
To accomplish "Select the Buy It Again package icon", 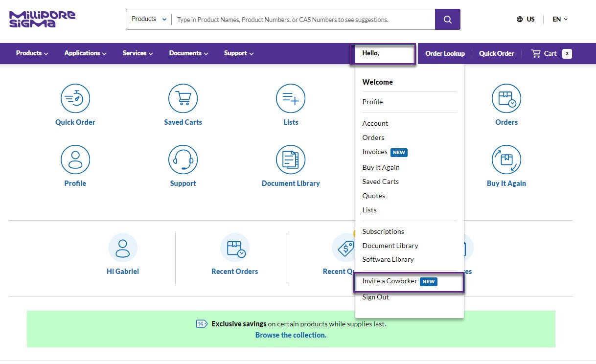I will click(506, 159).
